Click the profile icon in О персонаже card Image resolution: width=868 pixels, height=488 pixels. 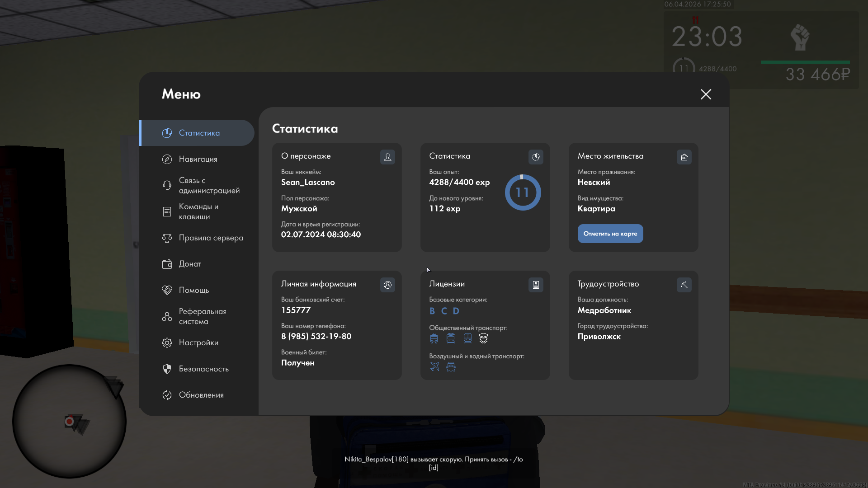(387, 157)
